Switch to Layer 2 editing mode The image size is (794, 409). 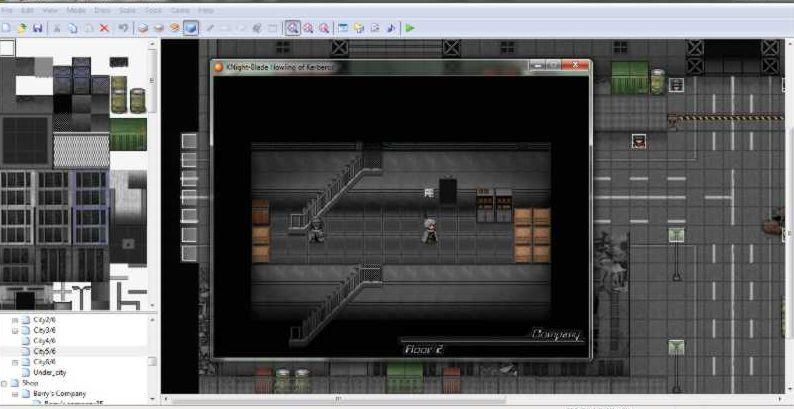pos(159,28)
